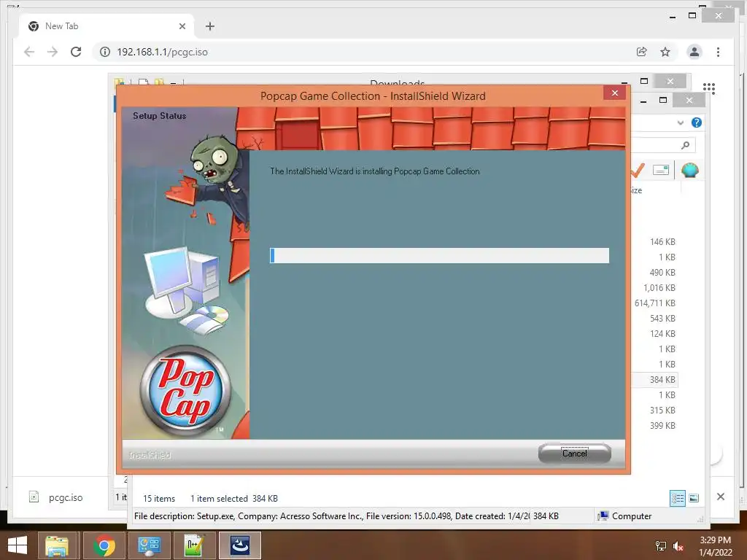
Task: Expand the Explorer ribbon chevron
Action: point(681,122)
